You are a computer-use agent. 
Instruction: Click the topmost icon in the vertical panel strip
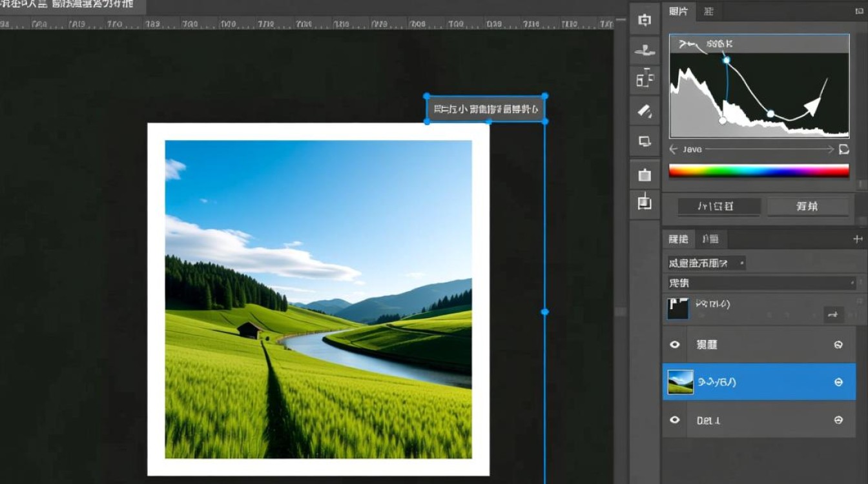pos(644,20)
